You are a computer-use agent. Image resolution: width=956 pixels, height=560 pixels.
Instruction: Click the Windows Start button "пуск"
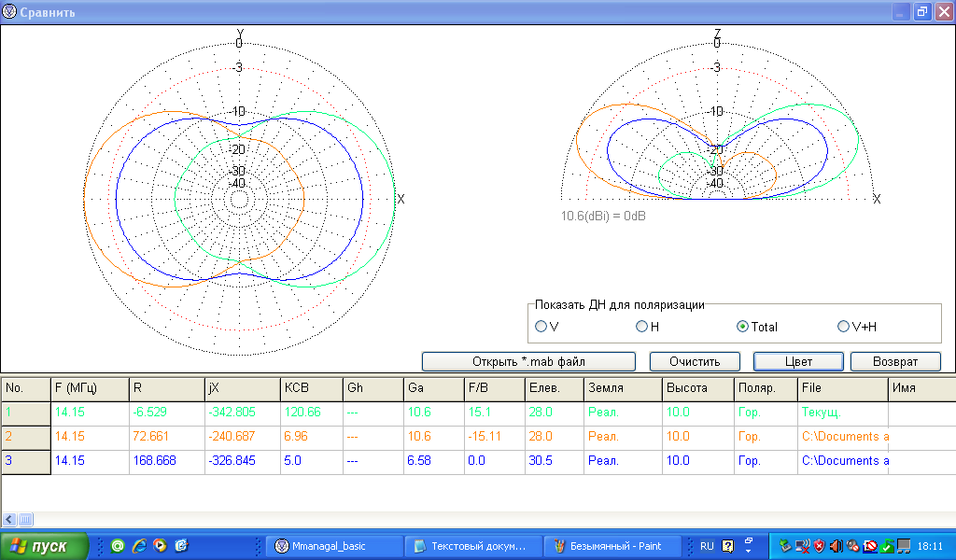(x=45, y=546)
